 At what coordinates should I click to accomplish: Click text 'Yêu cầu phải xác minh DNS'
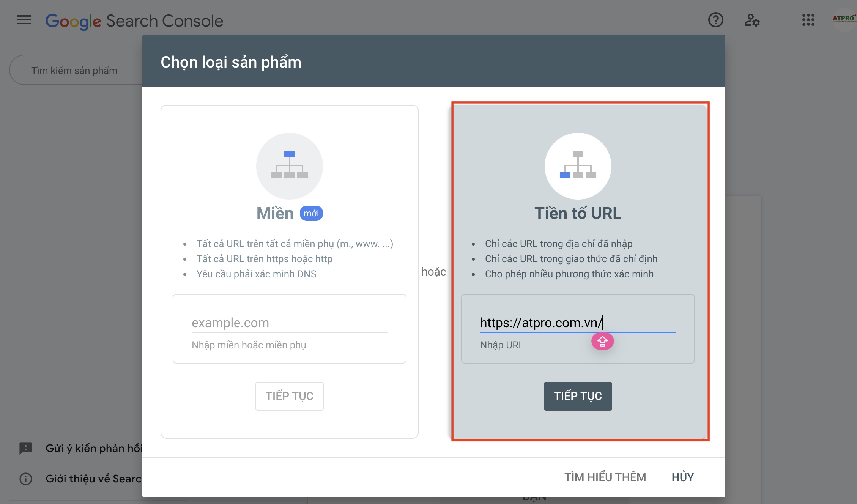pos(257,274)
